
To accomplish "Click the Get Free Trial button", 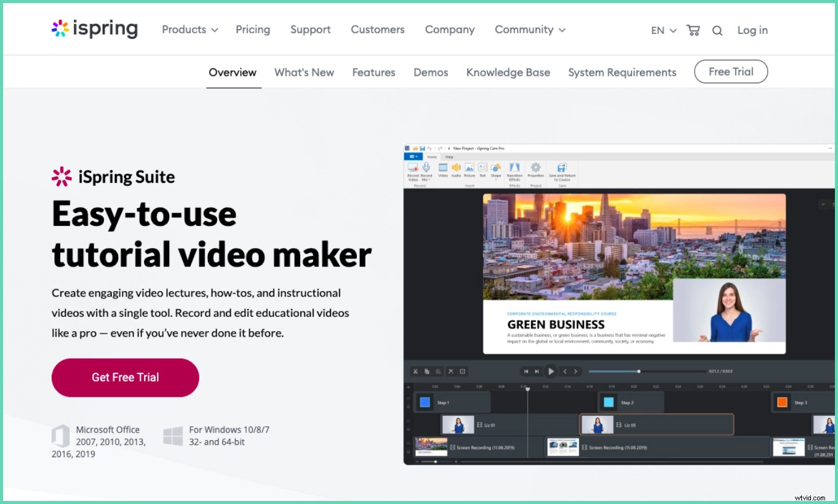I will (125, 377).
